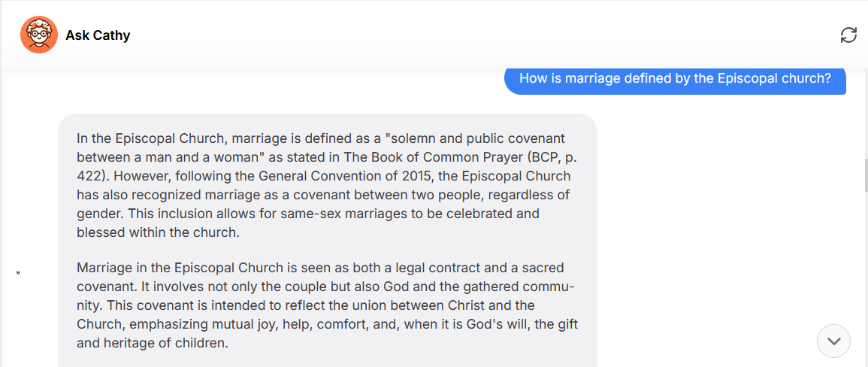Viewport: 868px width, 367px height.
Task: Click "blessed within the church." line
Action: tap(158, 232)
